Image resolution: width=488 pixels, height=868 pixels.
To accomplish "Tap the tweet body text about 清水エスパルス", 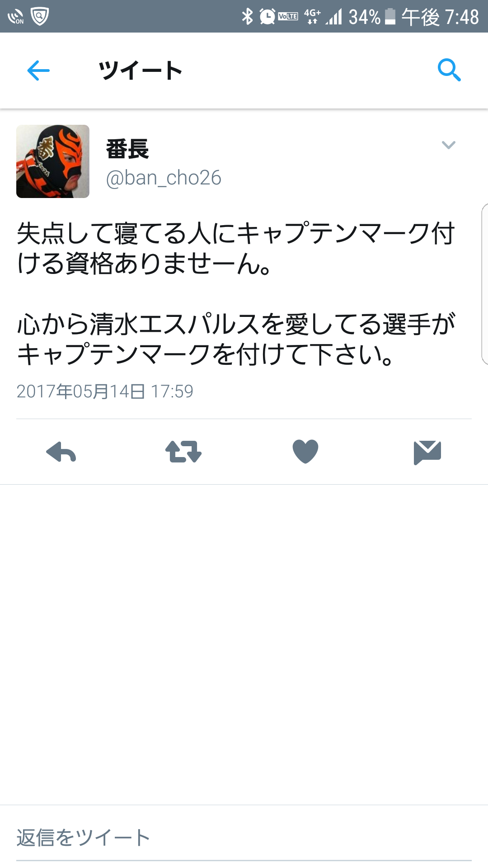I will tap(236, 339).
